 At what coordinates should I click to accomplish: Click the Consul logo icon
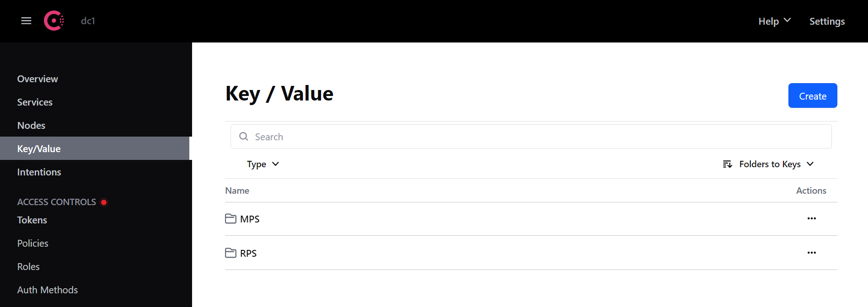click(x=54, y=21)
